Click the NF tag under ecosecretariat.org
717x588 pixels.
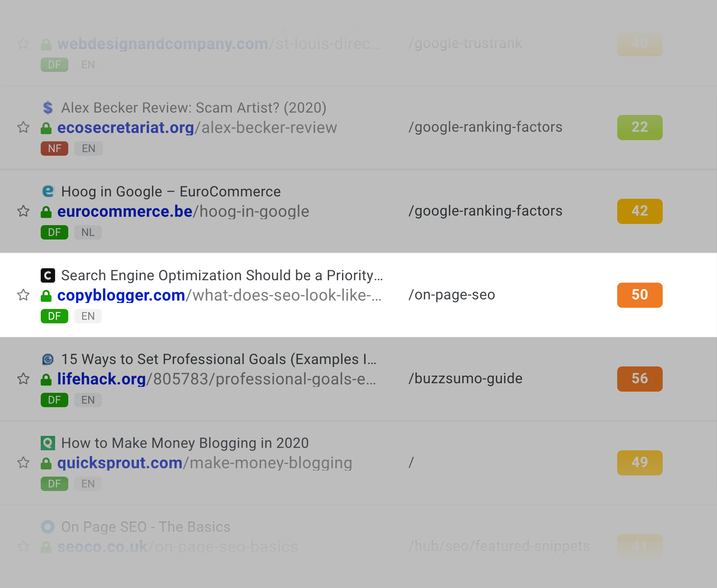click(54, 148)
